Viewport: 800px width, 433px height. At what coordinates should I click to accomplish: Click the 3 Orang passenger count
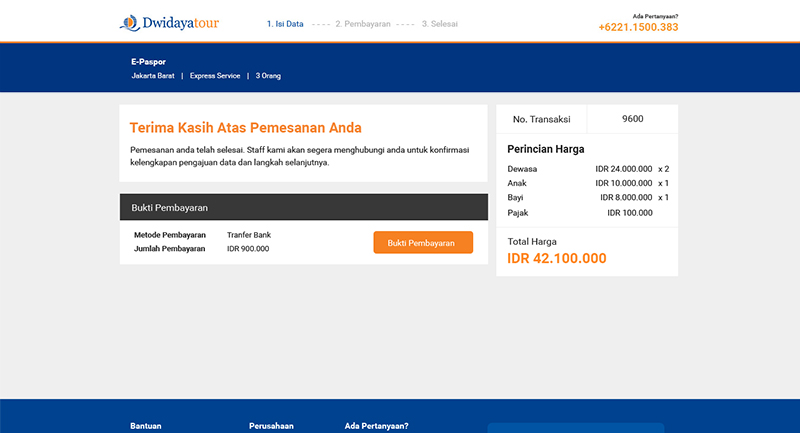268,75
